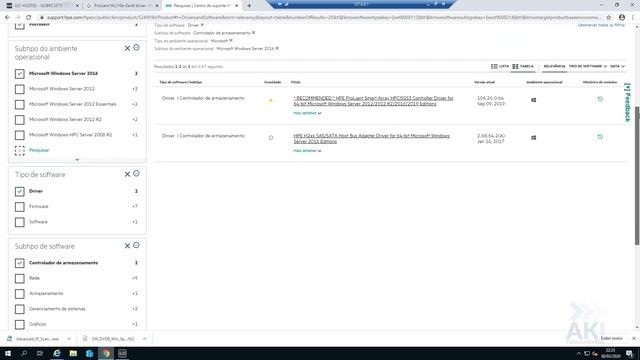Check the Rede subtype

point(19,278)
